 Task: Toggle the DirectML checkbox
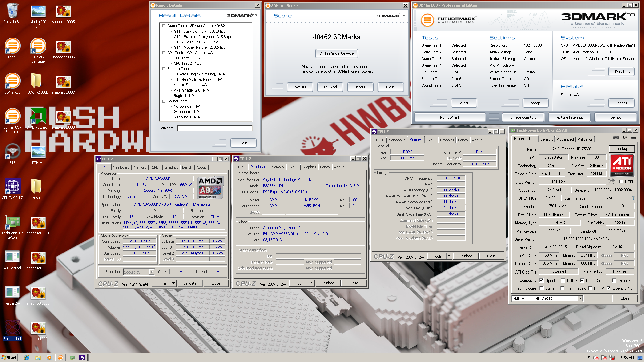[x=614, y=281]
